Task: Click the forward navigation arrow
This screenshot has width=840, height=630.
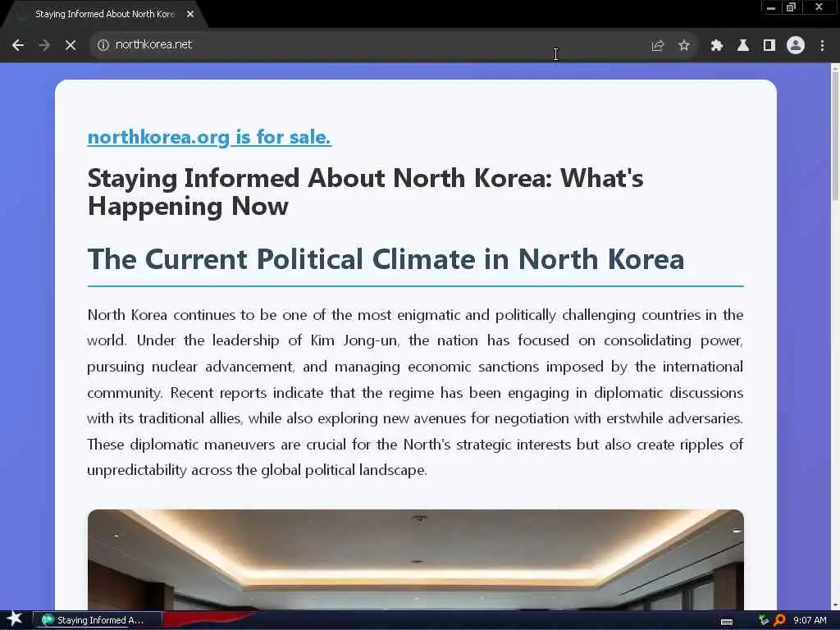Action: tap(44, 45)
